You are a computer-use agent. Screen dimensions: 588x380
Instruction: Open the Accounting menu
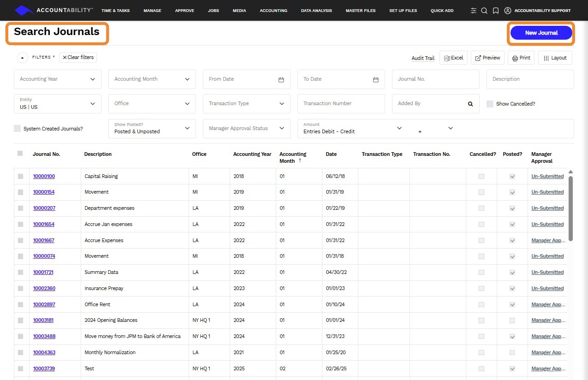coord(273,11)
